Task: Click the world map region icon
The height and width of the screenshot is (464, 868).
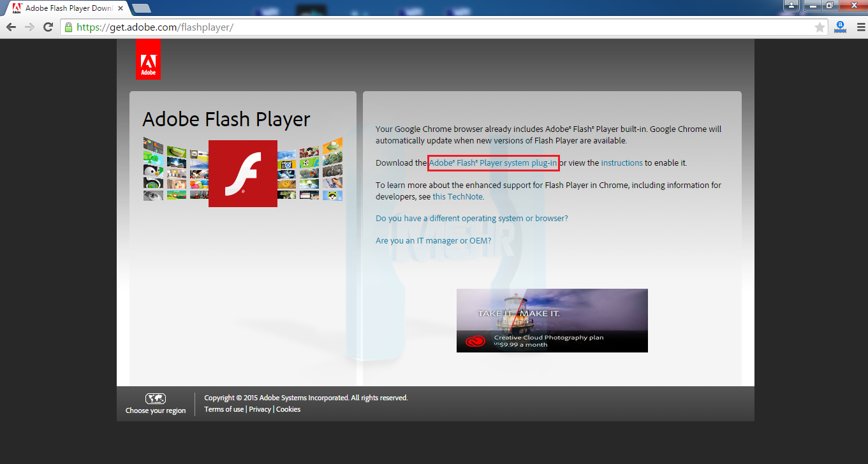Action: pyautogui.click(x=156, y=399)
